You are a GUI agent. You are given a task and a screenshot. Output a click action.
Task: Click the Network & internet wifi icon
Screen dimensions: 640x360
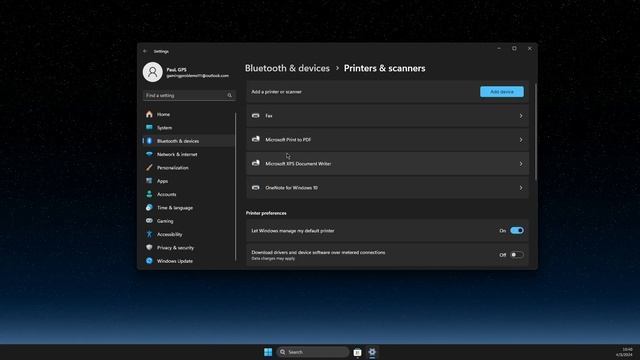[x=149, y=154]
